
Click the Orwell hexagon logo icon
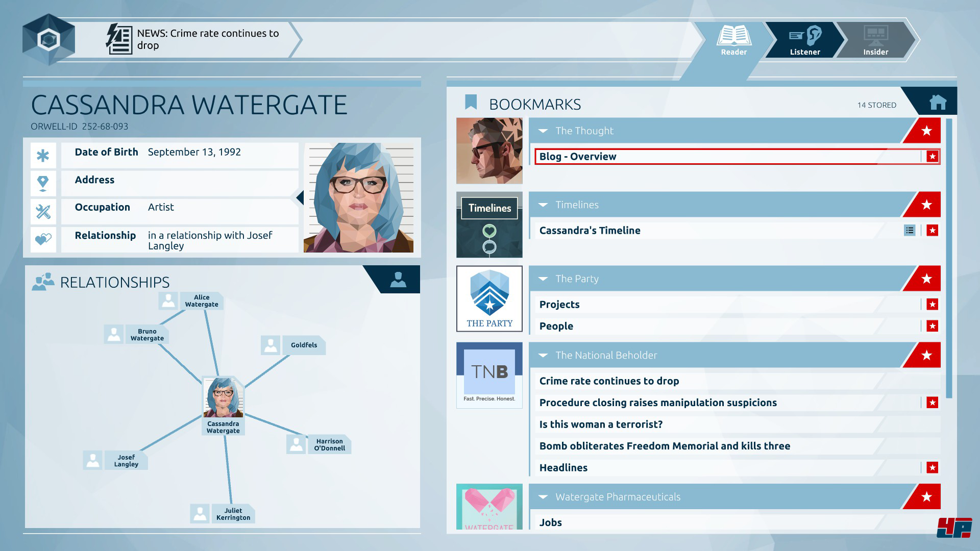pyautogui.click(x=49, y=40)
